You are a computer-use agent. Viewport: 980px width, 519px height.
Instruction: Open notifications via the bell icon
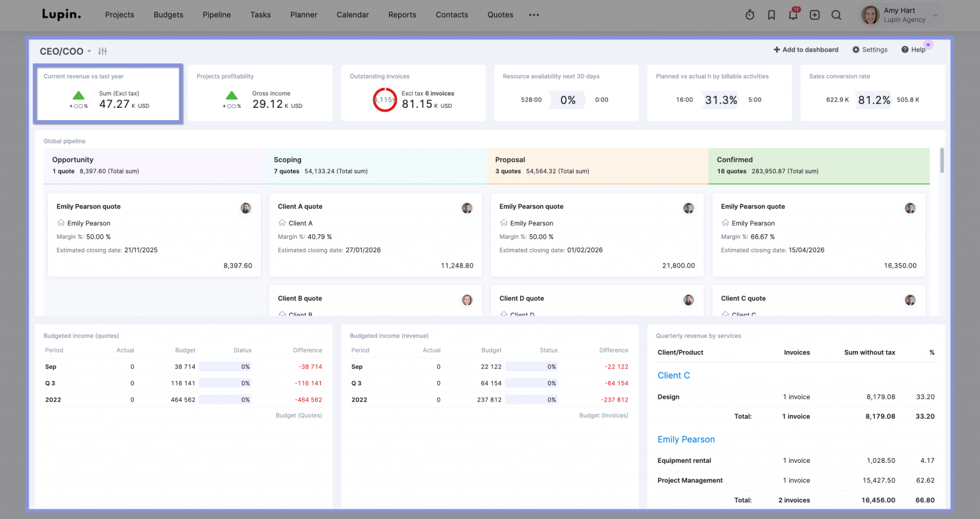pyautogui.click(x=793, y=14)
